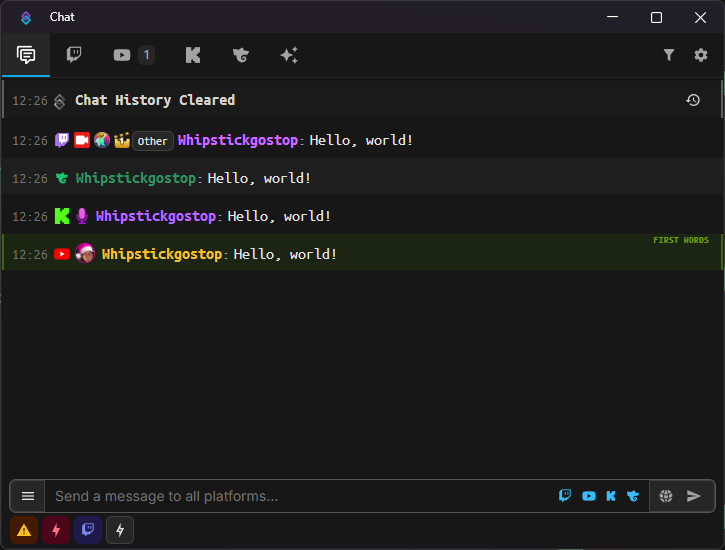Click the globe icon next to send
The width and height of the screenshot is (725, 550).
point(666,496)
